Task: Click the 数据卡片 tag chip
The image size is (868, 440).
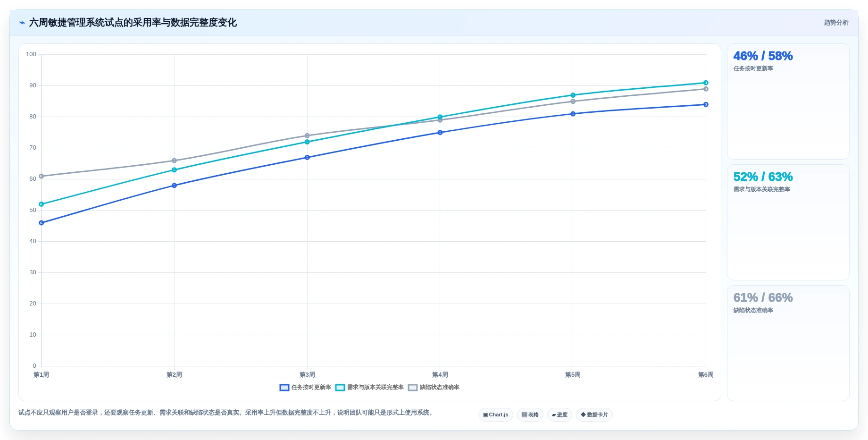Action: (x=594, y=415)
